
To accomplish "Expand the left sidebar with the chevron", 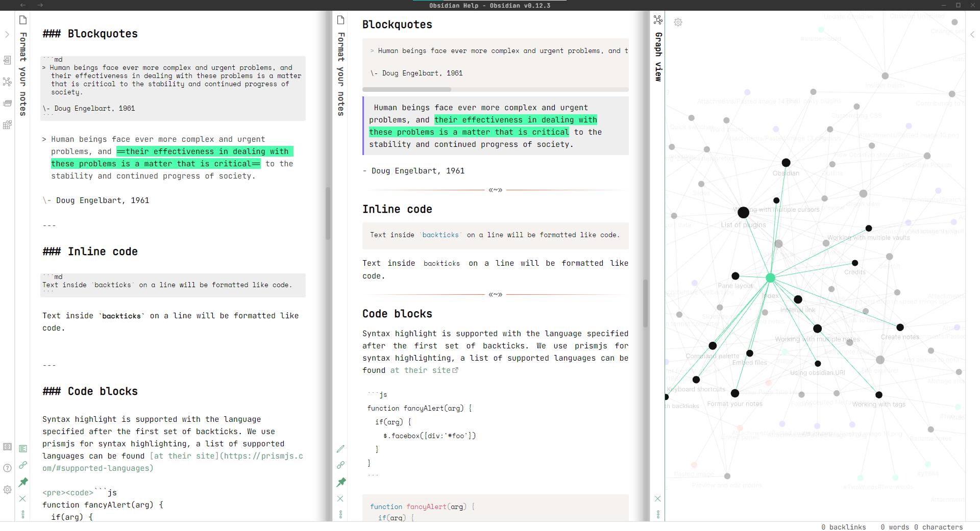I will point(7,35).
